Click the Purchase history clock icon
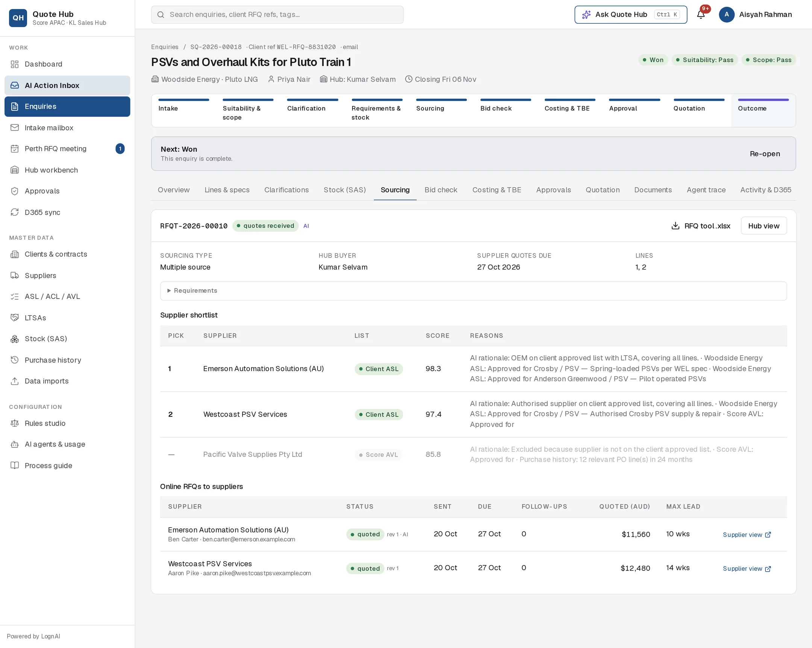This screenshot has width=812, height=648. point(15,360)
